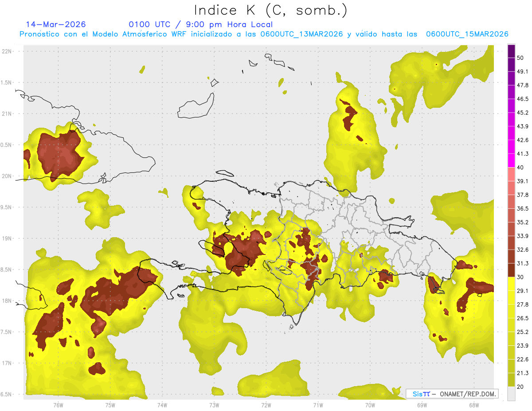The height and width of the screenshot is (411, 532).
Task: Click the '35.2' legend value
Action: [x=522, y=222]
